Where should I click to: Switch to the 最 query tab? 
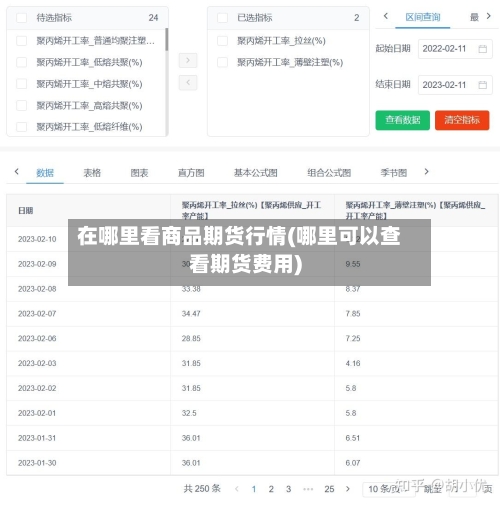coord(474,17)
